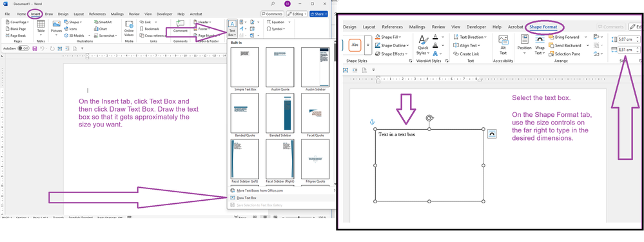Open the Shape Outline dropdown

391,46
